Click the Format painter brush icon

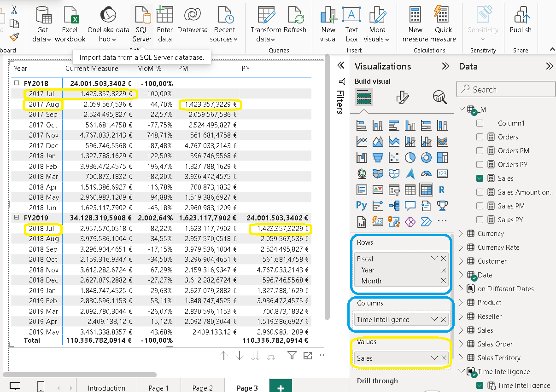(x=14, y=36)
